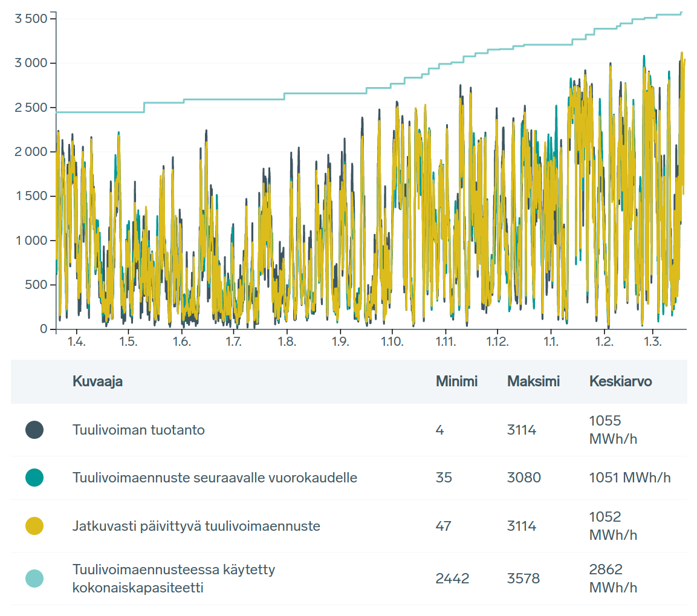The width and height of the screenshot is (697, 616).
Task: Click the 1051 MWh/h average value
Action: pos(629,478)
